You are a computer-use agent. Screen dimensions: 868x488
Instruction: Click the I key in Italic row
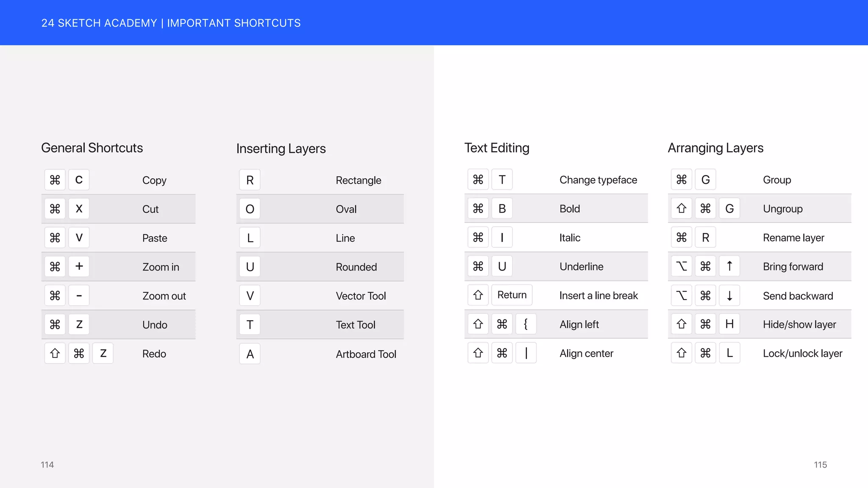click(502, 237)
